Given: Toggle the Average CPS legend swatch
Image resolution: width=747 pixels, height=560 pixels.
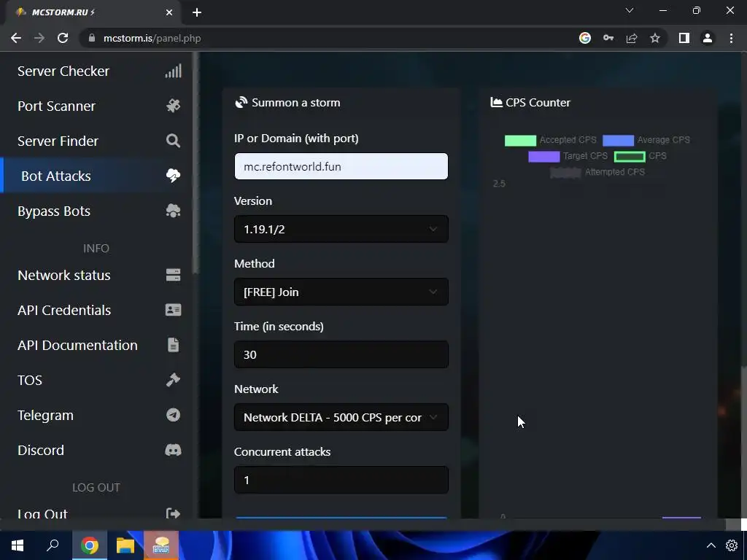Looking at the screenshot, I should pos(619,141).
